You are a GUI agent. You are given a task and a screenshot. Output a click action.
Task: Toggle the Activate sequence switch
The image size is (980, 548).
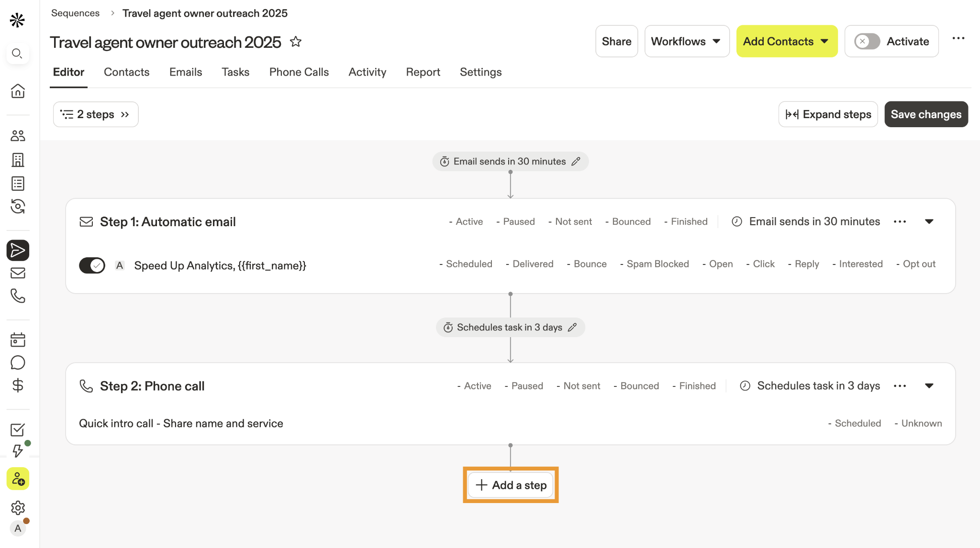pos(867,42)
